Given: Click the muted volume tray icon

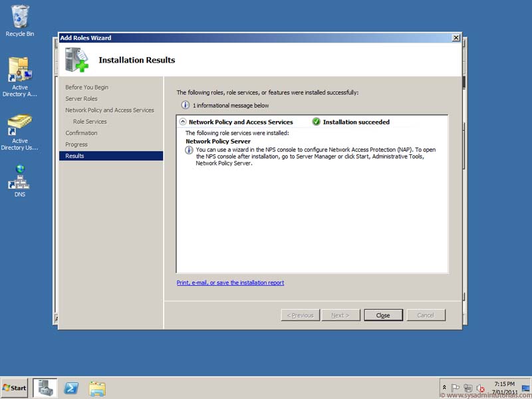Looking at the screenshot, I should [x=480, y=388].
